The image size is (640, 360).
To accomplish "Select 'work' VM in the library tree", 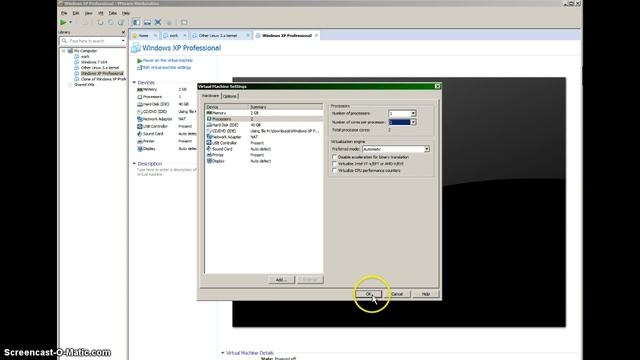I will click(85, 57).
